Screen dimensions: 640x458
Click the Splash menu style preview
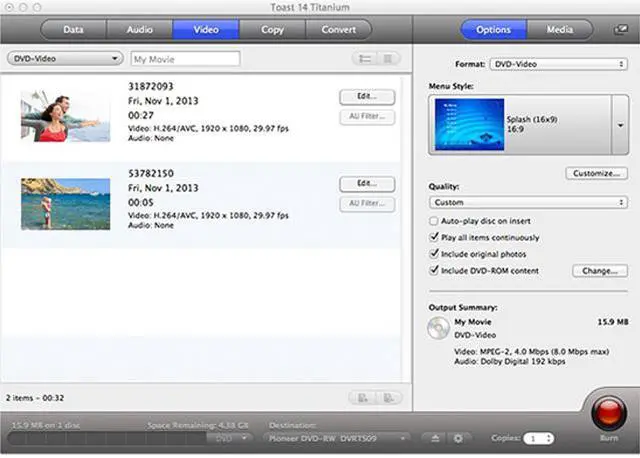[469, 125]
